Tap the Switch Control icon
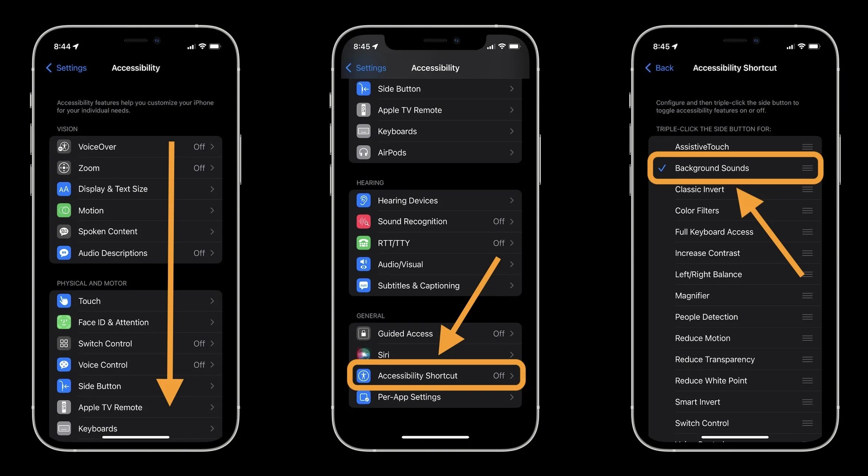 [x=63, y=343]
